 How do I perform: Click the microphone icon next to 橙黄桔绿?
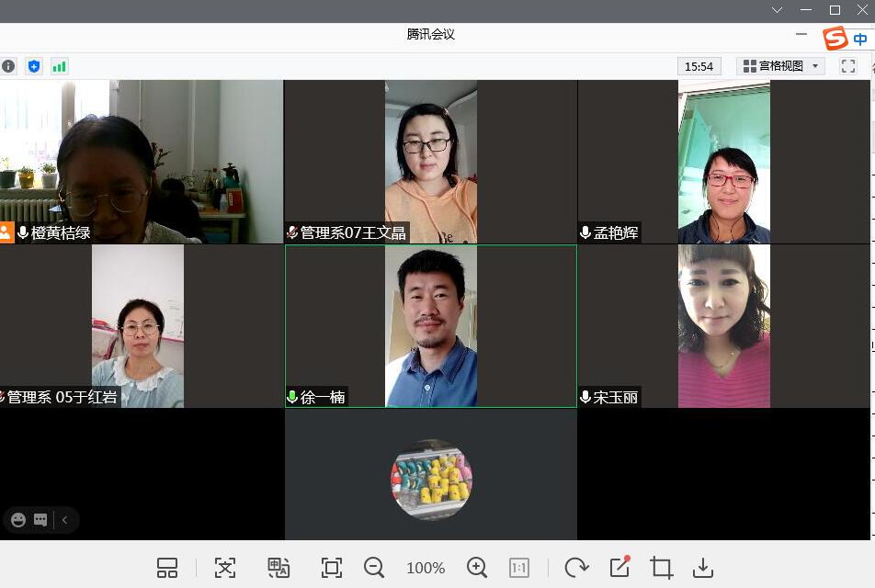pyautogui.click(x=23, y=232)
